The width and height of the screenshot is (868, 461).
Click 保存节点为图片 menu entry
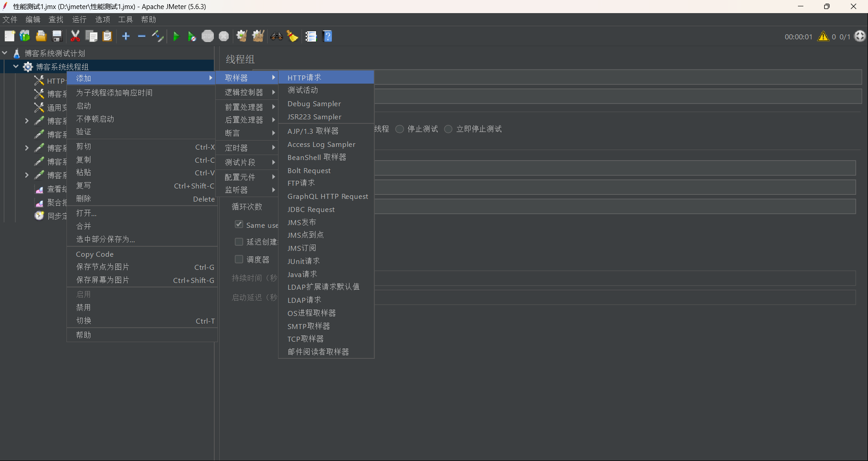(142, 267)
